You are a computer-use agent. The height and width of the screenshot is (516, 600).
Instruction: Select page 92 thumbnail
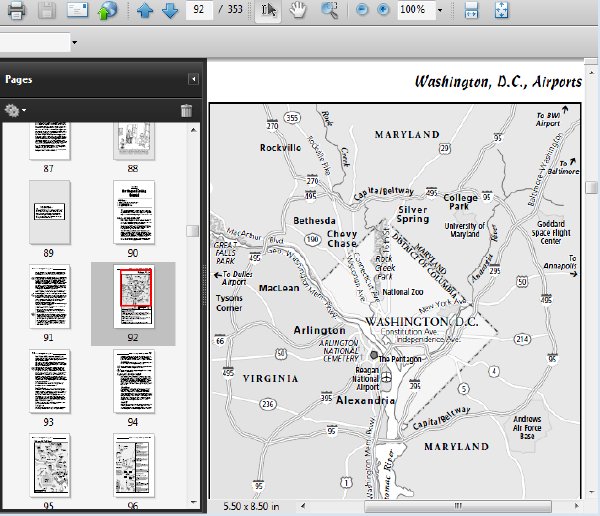134,296
